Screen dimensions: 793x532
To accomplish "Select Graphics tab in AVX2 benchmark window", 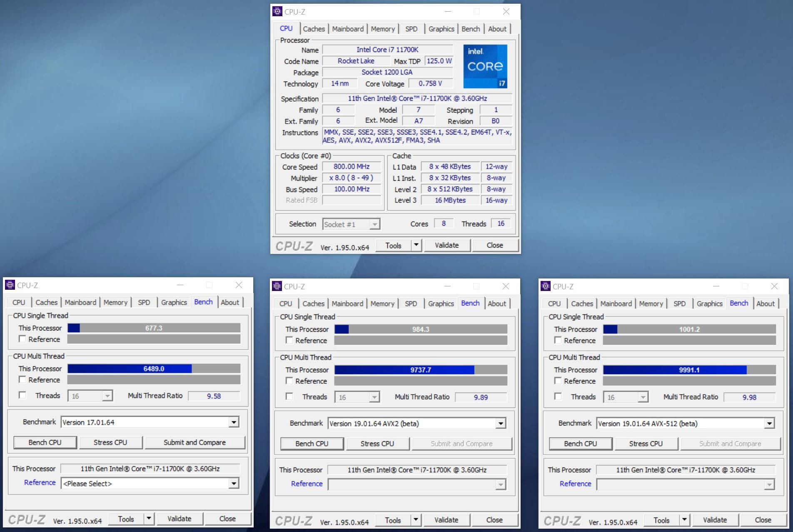I will click(441, 303).
